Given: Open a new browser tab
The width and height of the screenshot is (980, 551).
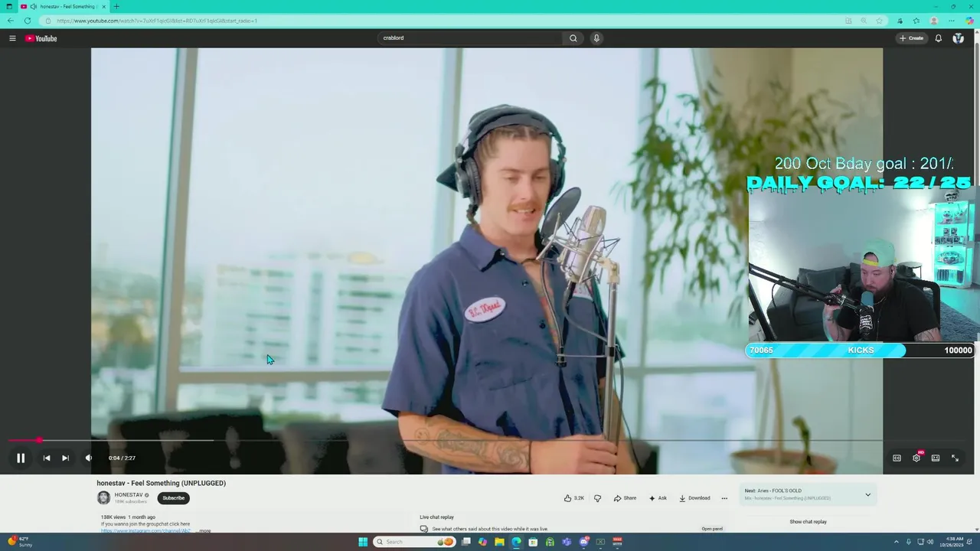Looking at the screenshot, I should coord(116,6).
